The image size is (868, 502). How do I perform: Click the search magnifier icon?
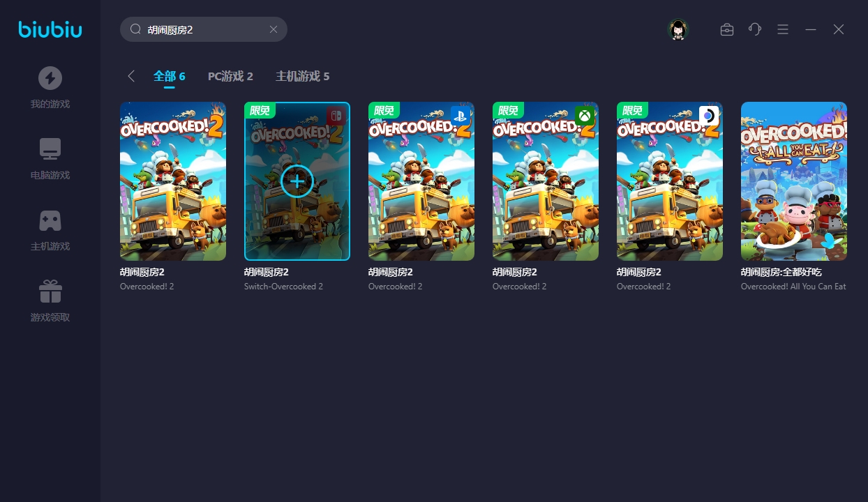pos(136,29)
